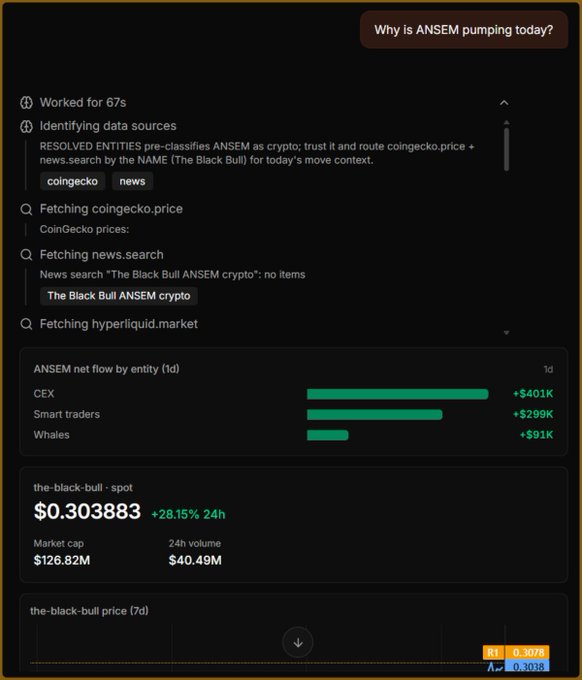Click 'the-black-bull · spot' card heading
Screen dimensions: 582x680
(x=83, y=488)
